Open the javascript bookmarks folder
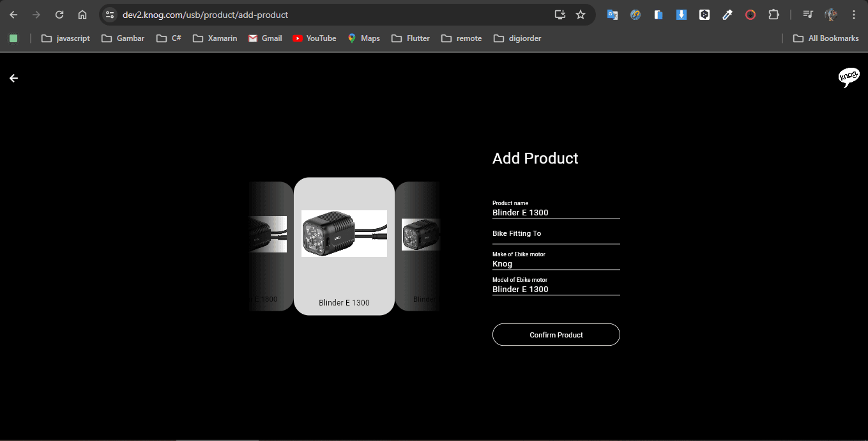This screenshot has width=868, height=441. (x=66, y=38)
